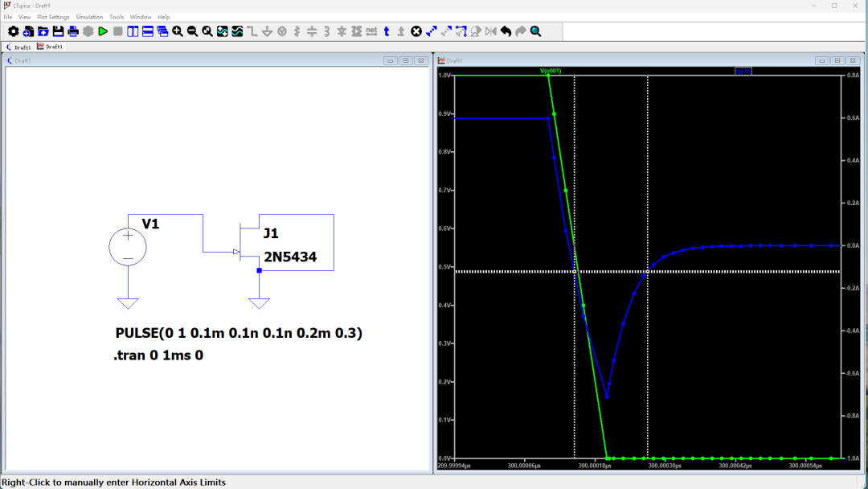Open the Simulation menu
The width and height of the screenshot is (868, 489).
[89, 17]
